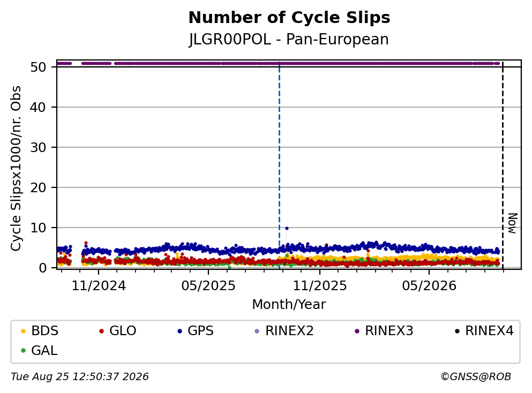
Task: Click the Month/Year axis title
Action: pyautogui.click(x=289, y=305)
